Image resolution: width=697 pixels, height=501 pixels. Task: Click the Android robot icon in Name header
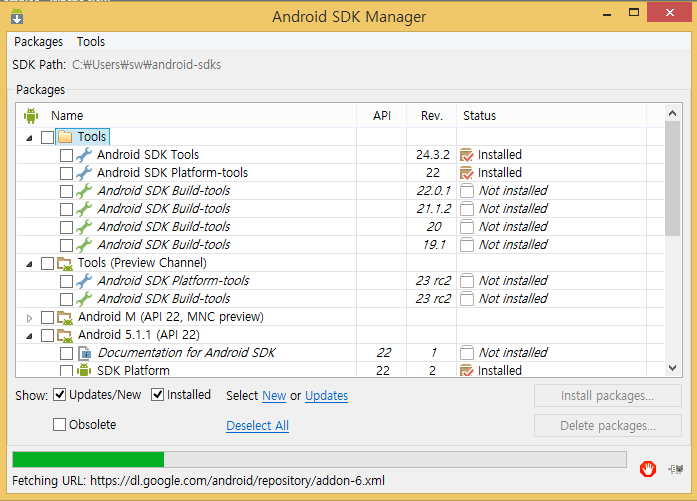31,116
